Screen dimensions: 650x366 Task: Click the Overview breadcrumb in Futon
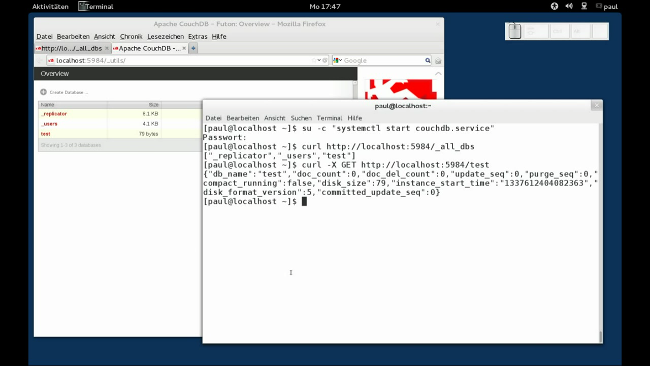55,73
